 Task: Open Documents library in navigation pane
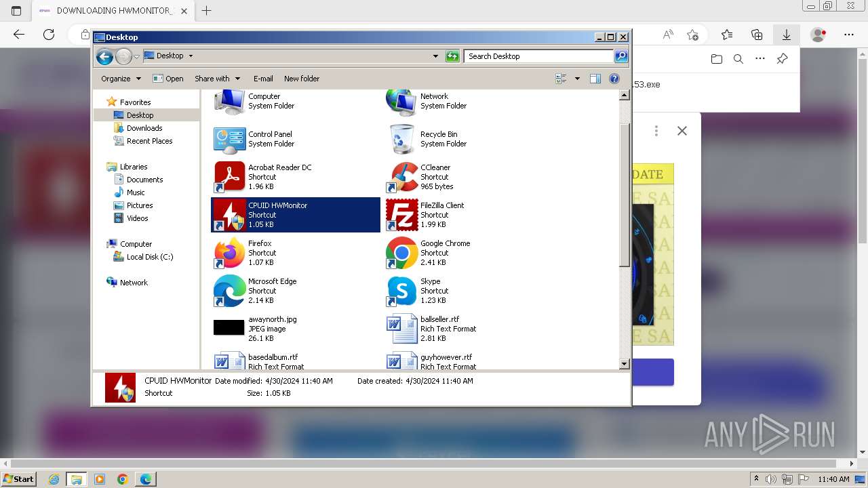point(144,180)
